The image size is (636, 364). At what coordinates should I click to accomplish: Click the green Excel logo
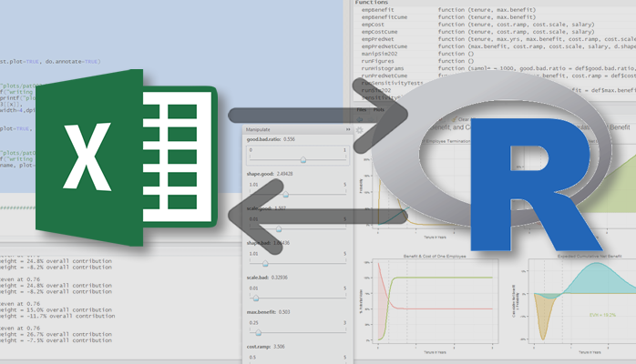(127, 158)
